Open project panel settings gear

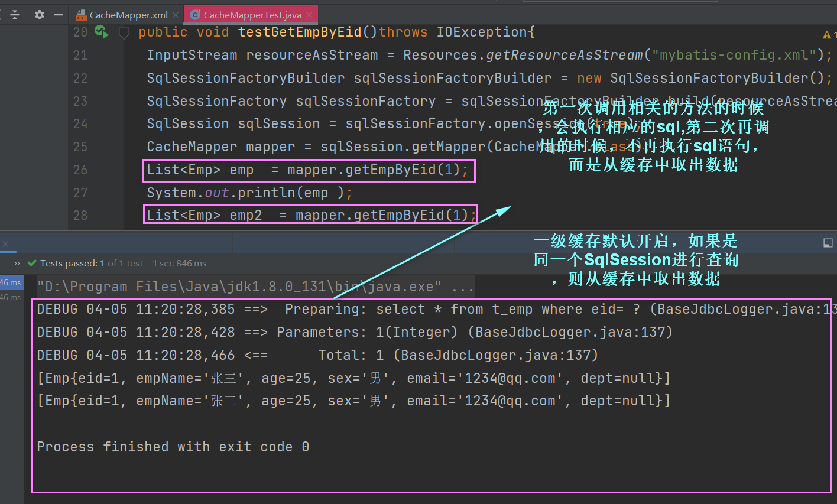point(40,15)
